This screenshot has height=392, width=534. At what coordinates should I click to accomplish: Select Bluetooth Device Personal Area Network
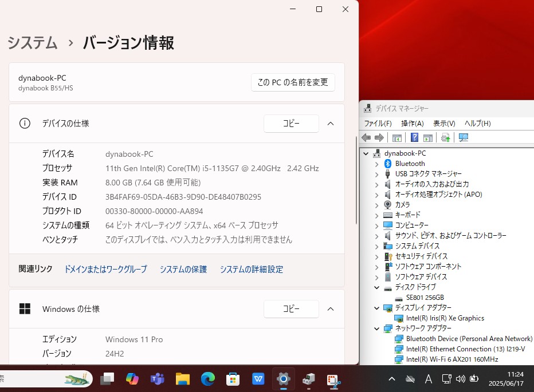click(469, 339)
